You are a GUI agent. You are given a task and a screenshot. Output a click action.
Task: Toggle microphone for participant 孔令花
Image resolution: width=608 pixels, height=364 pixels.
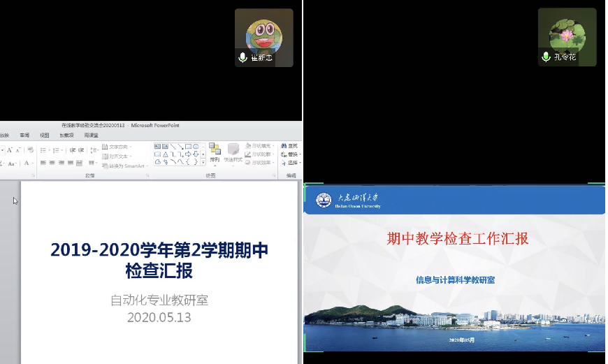click(x=547, y=57)
